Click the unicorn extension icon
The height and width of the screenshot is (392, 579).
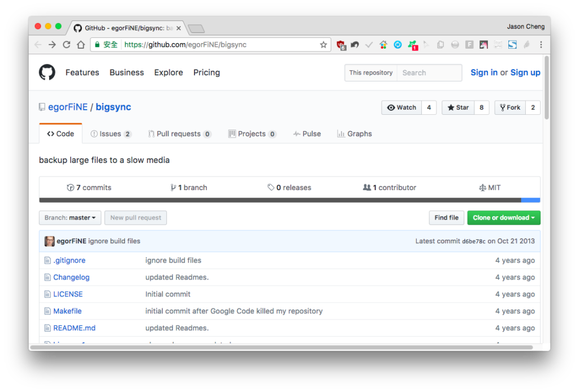(483, 45)
